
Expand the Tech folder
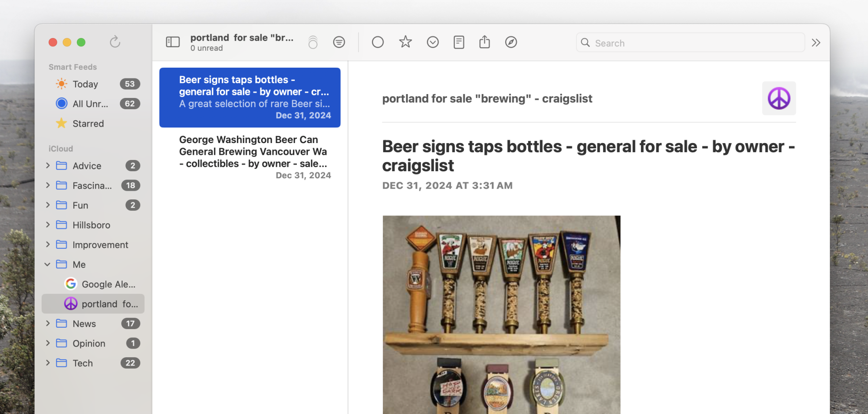point(48,363)
